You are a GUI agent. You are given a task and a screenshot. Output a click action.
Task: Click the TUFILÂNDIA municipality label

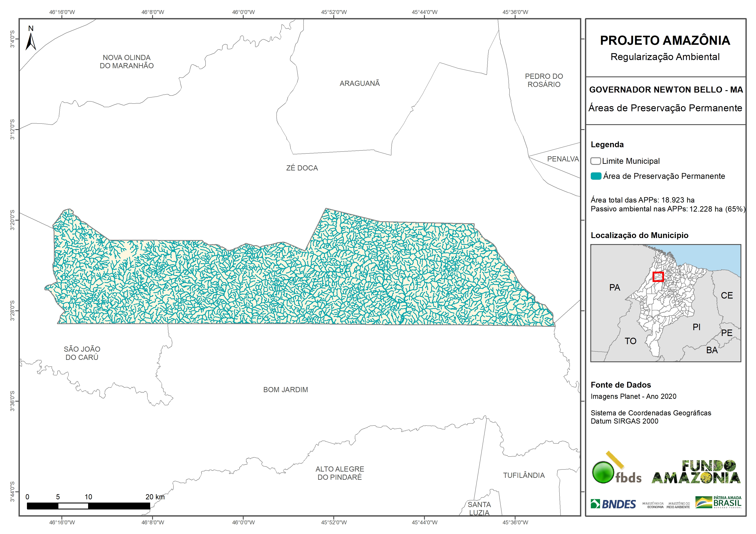click(524, 475)
